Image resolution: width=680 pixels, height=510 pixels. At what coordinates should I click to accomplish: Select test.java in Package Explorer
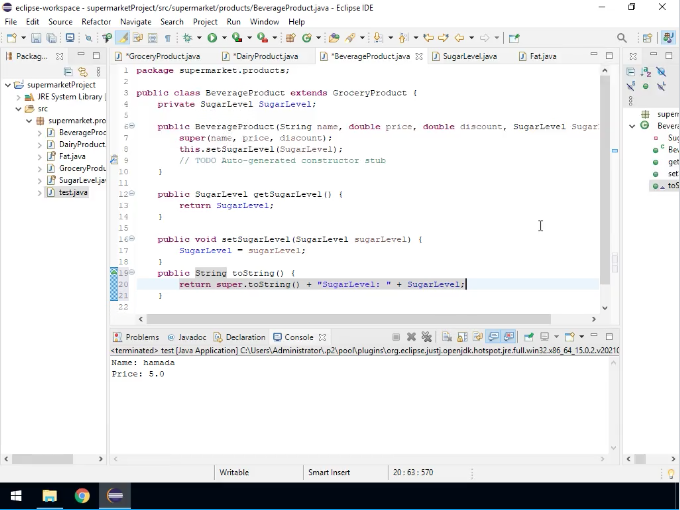pyautogui.click(x=72, y=192)
